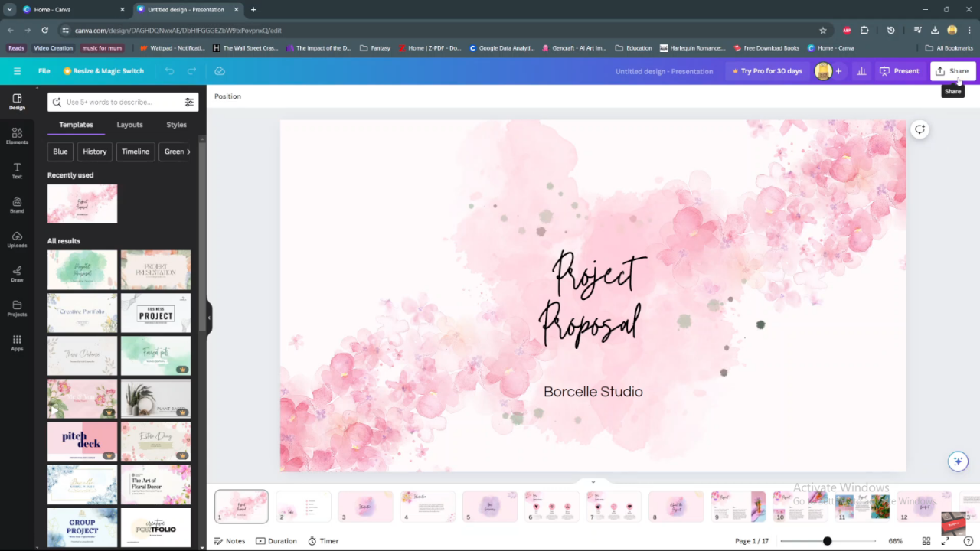This screenshot has height=551, width=980.
Task: Open template search filter options icon
Action: 188,102
